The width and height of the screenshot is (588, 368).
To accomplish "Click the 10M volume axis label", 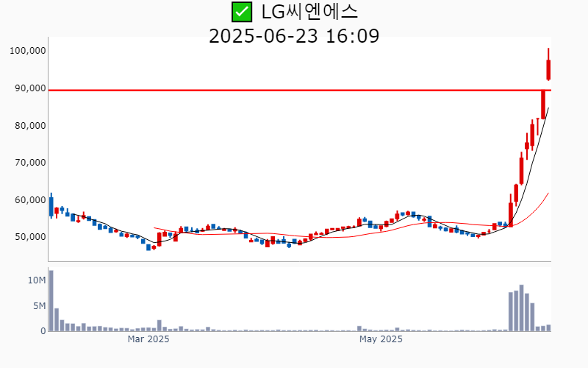I will point(37,280).
